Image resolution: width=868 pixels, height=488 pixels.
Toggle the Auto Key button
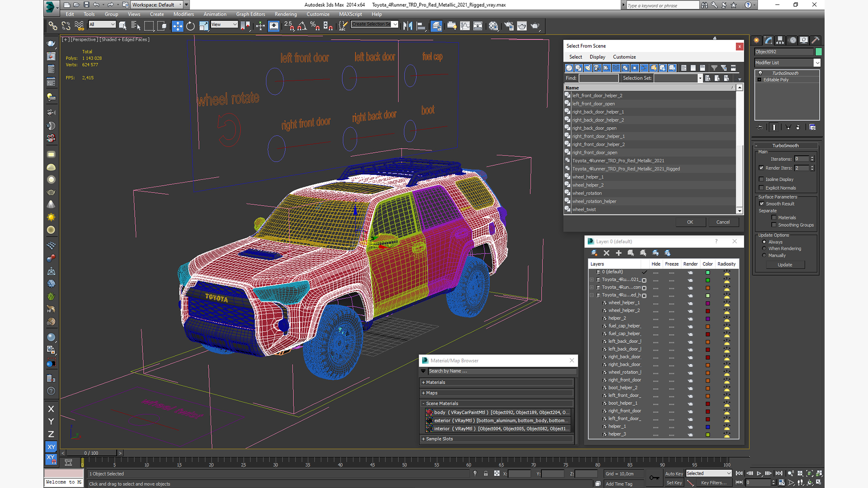click(674, 474)
